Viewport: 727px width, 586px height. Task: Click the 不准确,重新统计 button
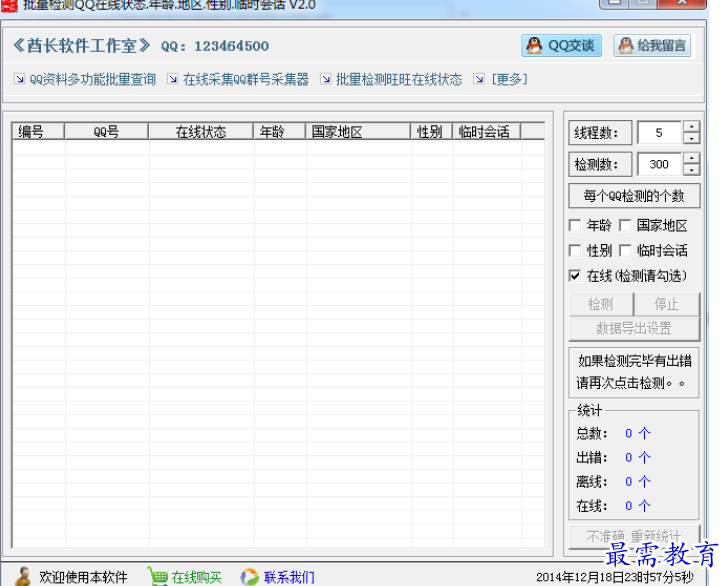point(634,537)
